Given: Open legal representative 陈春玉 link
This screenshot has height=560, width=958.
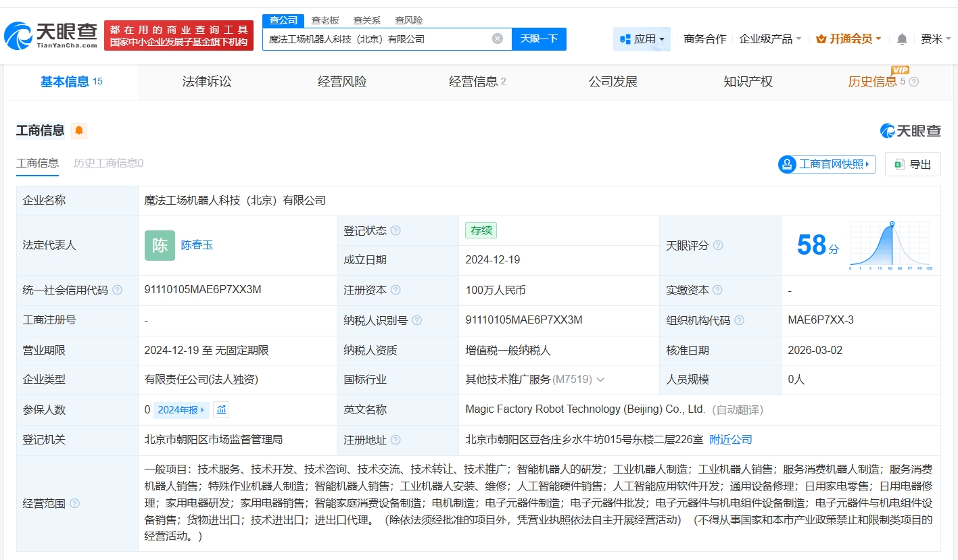Looking at the screenshot, I should pyautogui.click(x=197, y=245).
